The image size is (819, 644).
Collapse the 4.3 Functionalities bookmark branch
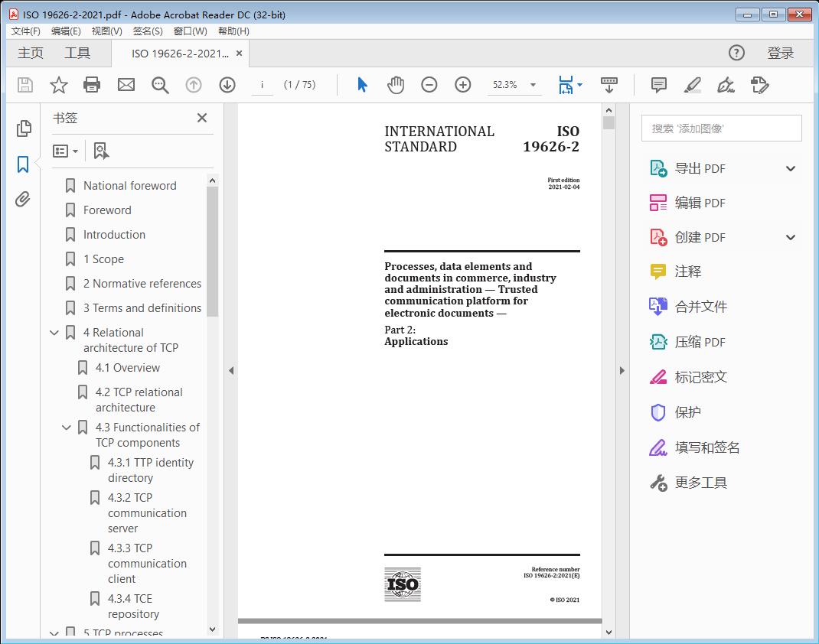click(x=67, y=428)
